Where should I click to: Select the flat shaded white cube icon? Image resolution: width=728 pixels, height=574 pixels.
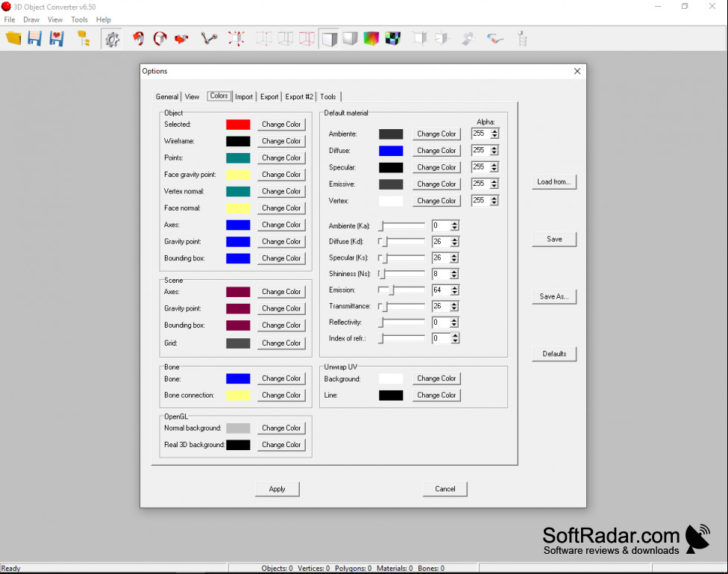pos(329,39)
